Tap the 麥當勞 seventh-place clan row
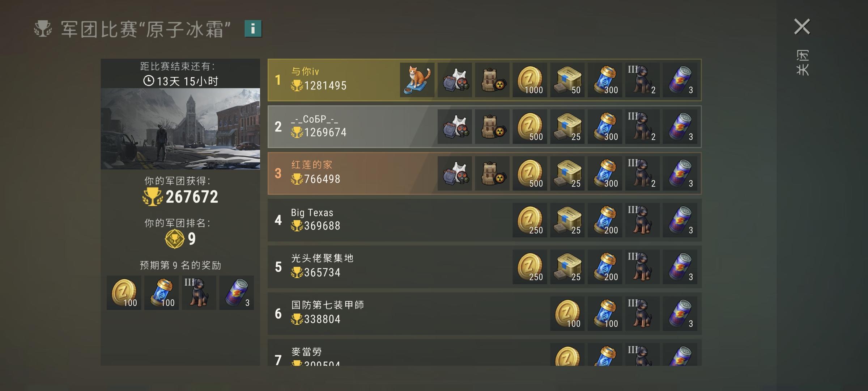The height and width of the screenshot is (391, 868). [485, 352]
